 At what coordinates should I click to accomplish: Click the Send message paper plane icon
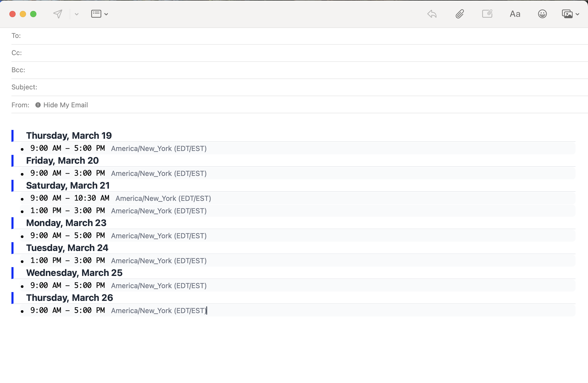(58, 14)
